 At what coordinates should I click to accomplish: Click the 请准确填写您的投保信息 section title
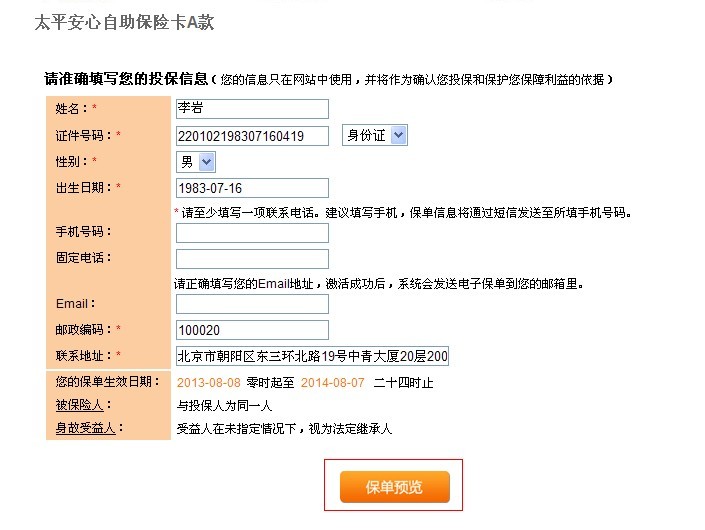126,79
